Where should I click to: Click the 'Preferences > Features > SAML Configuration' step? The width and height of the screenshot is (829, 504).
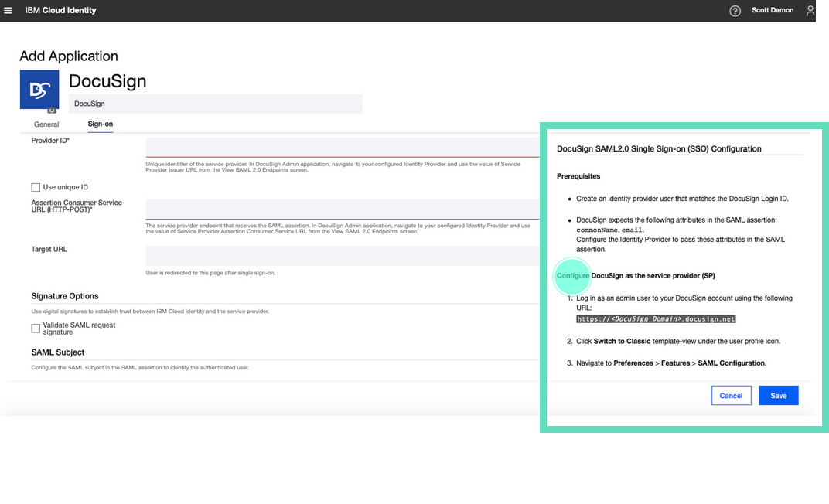[690, 363]
